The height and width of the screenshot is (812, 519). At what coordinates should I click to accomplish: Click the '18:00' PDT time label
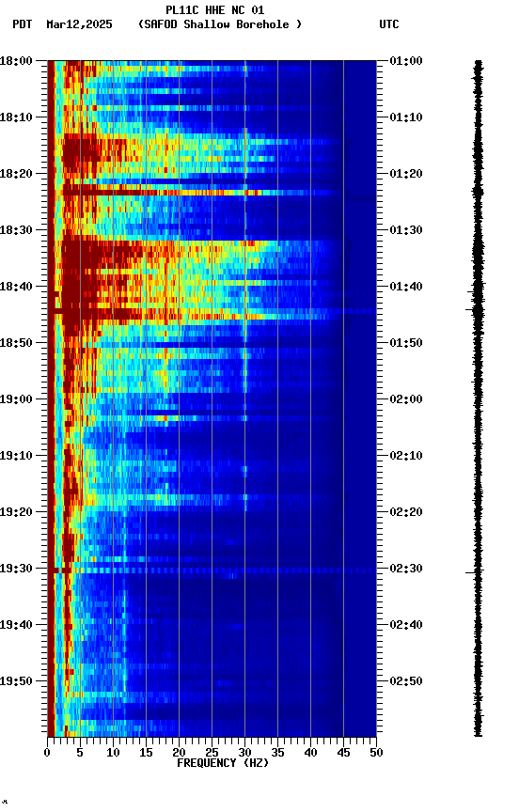[x=16, y=61]
